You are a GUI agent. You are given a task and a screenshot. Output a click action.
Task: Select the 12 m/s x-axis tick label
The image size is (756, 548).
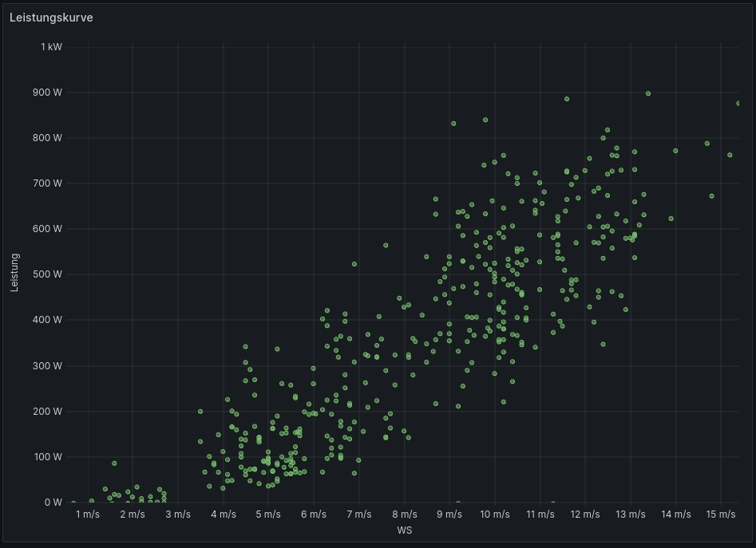pos(585,514)
